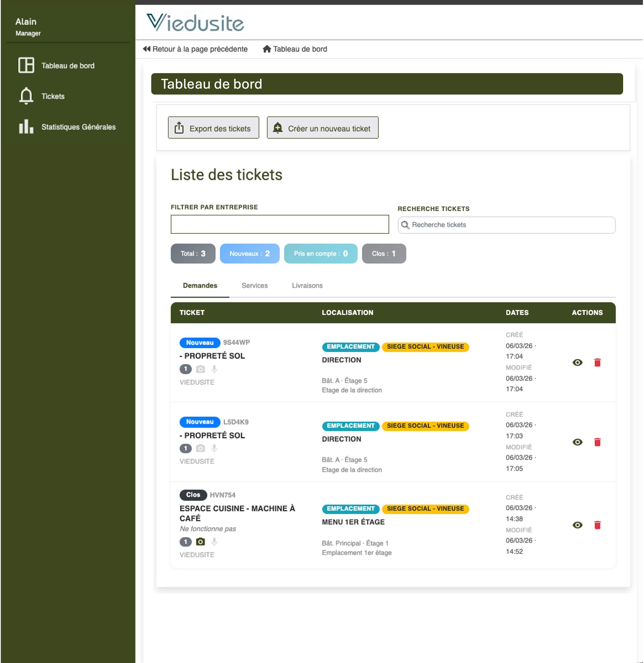This screenshot has height=663, width=644.
Task: View ticket 9S44WP with the eye icon
Action: pos(577,362)
